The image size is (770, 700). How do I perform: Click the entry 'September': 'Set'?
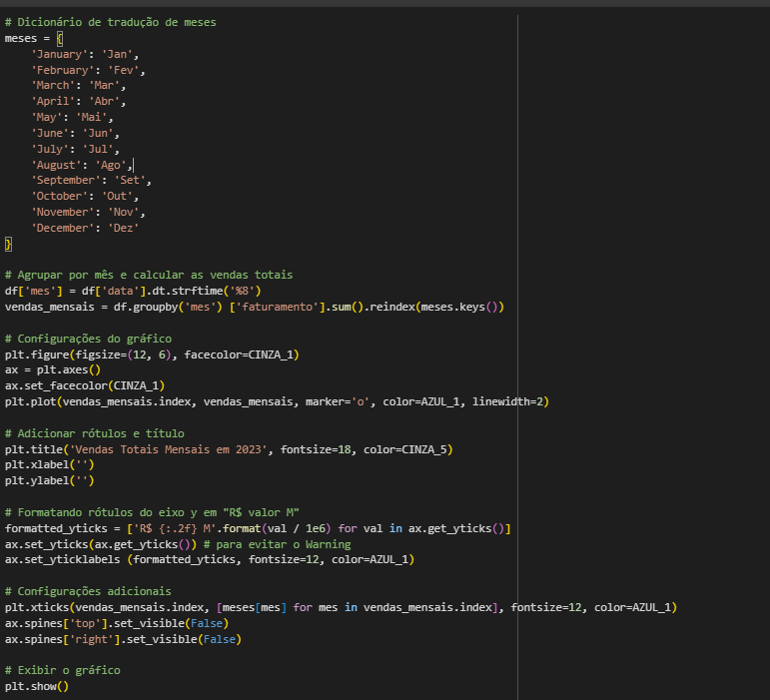click(91, 180)
